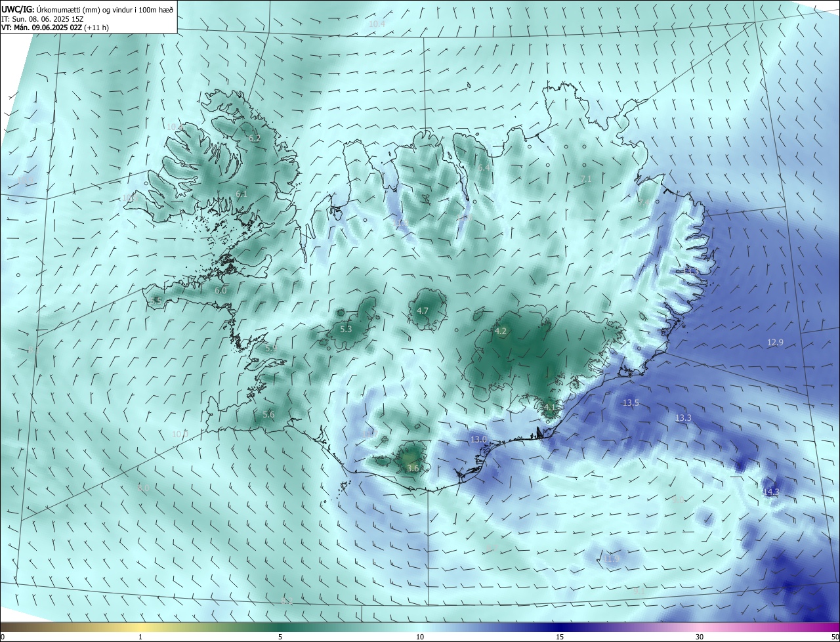Viewport: 840px width, 642px height.
Task: Click the 6.4 value label
Action: click(484, 168)
